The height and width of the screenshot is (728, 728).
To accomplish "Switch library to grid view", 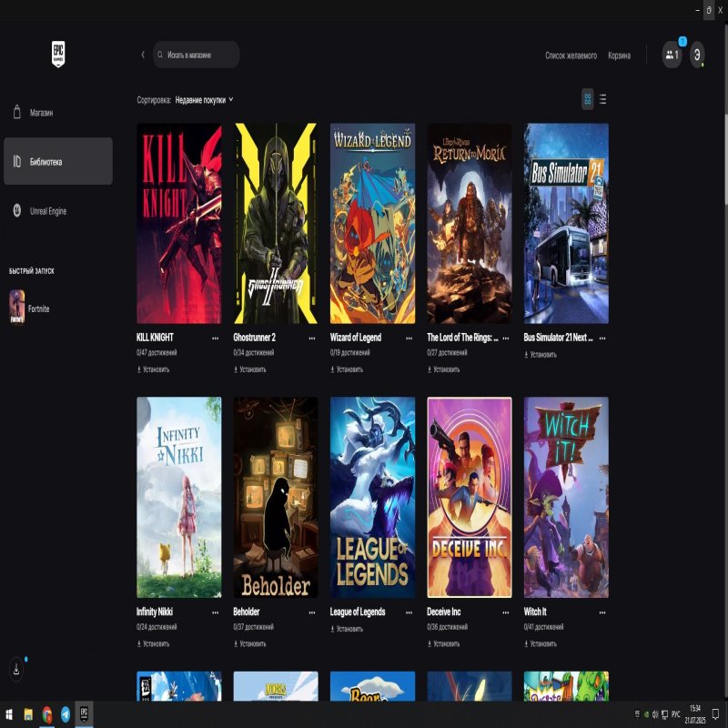I will tap(588, 99).
